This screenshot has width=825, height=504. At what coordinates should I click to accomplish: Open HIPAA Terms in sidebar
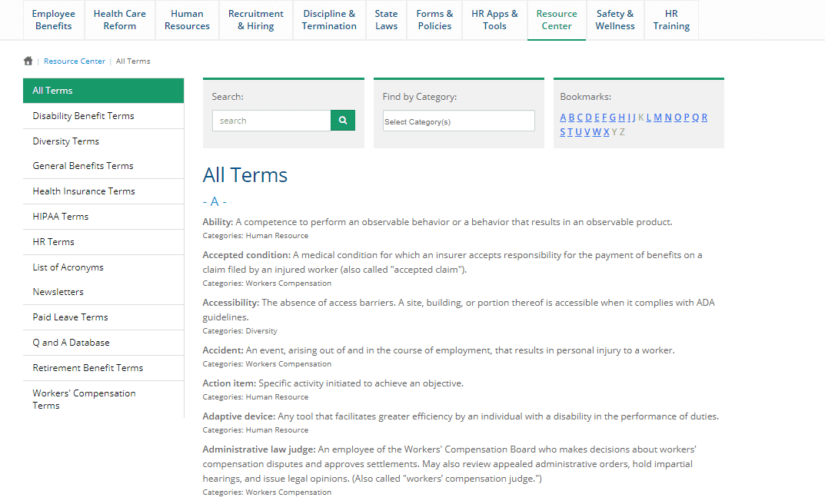pyautogui.click(x=104, y=216)
